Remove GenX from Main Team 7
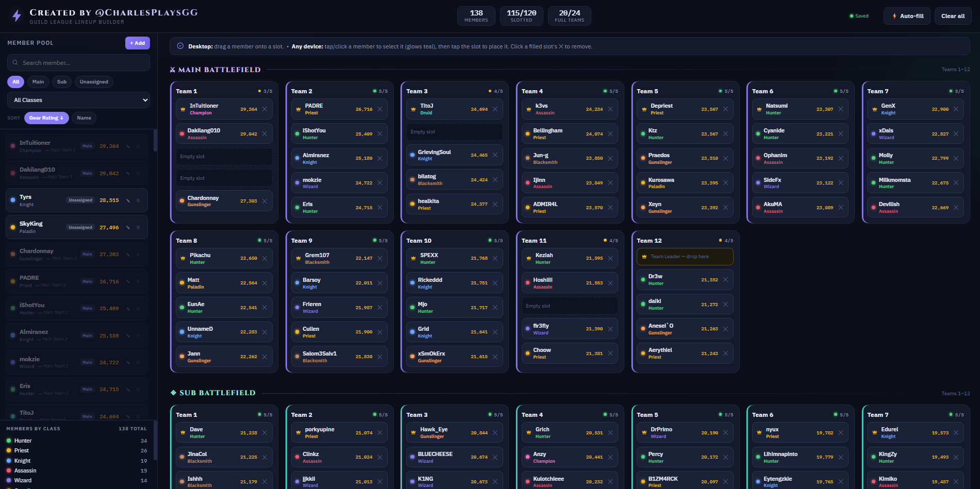 click(956, 109)
